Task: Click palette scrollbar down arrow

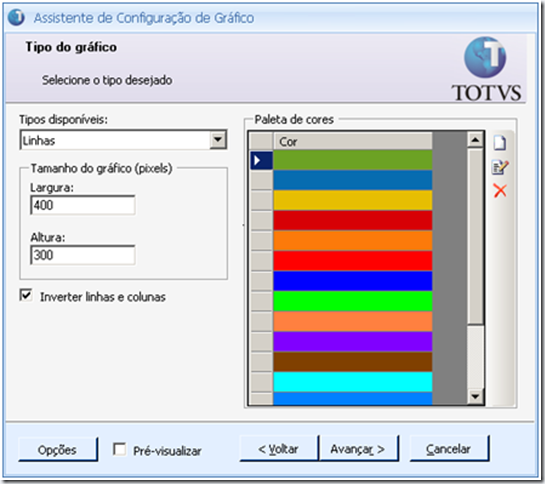Action: click(x=475, y=396)
